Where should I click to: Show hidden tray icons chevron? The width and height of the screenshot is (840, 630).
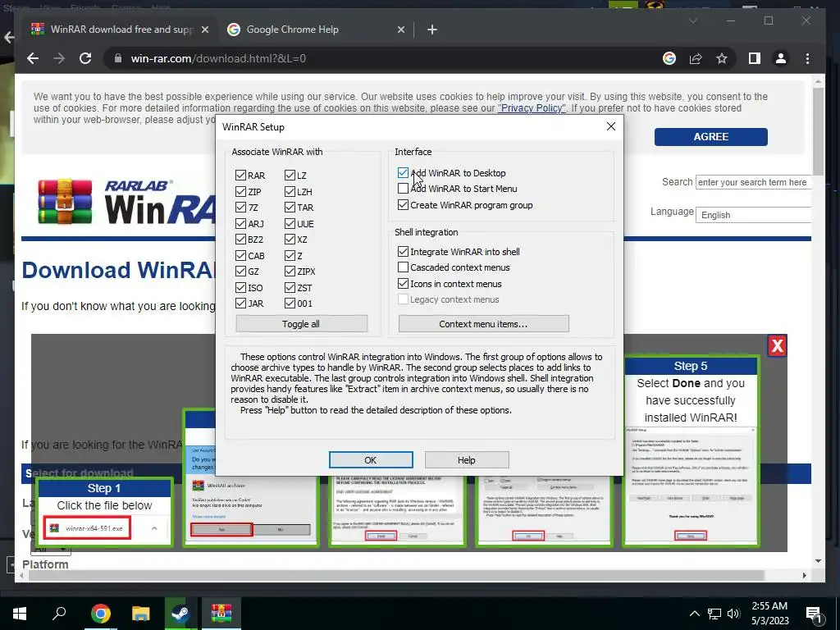(x=694, y=614)
